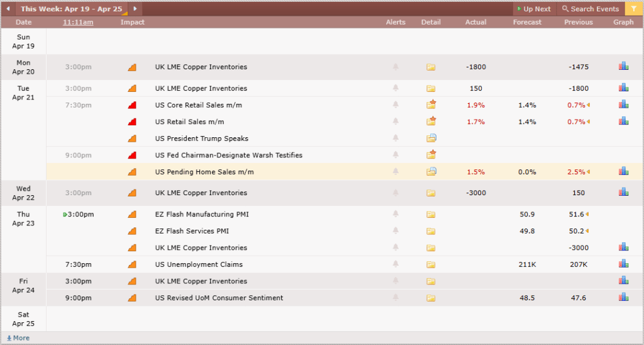Go to previous week with left arrow
The image size is (644, 345).
[8, 9]
